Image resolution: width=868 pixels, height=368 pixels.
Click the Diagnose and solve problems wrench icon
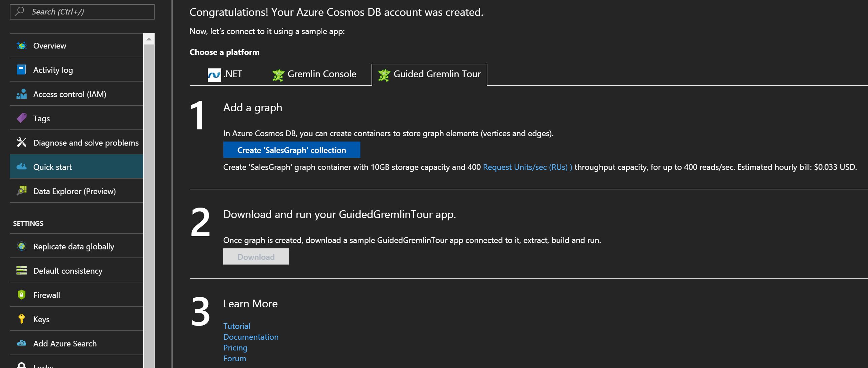pyautogui.click(x=22, y=143)
